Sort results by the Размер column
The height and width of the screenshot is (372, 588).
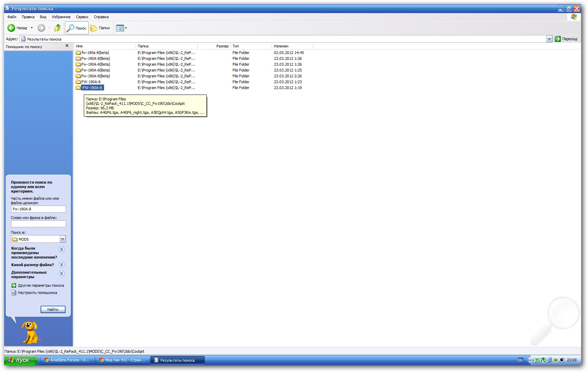(x=214, y=46)
